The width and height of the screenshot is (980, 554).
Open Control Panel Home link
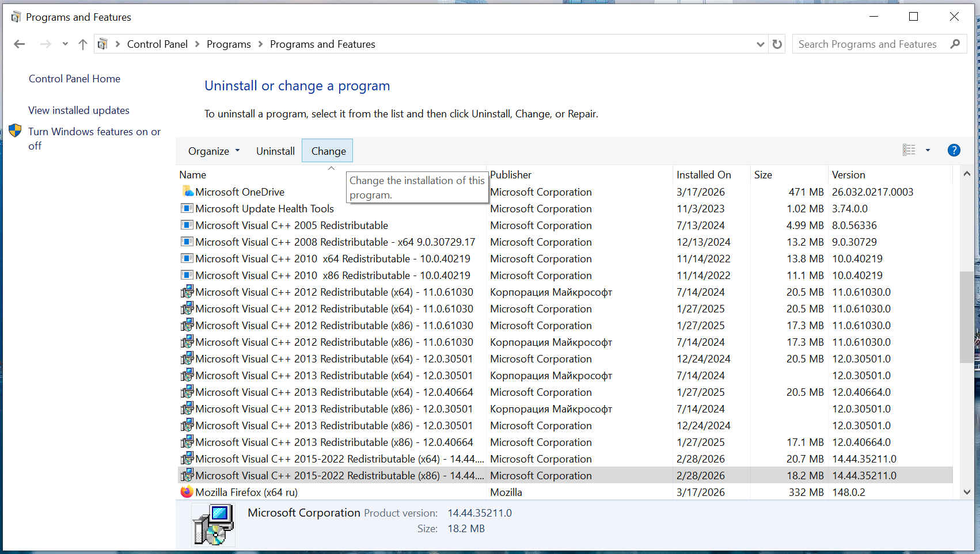(x=74, y=79)
